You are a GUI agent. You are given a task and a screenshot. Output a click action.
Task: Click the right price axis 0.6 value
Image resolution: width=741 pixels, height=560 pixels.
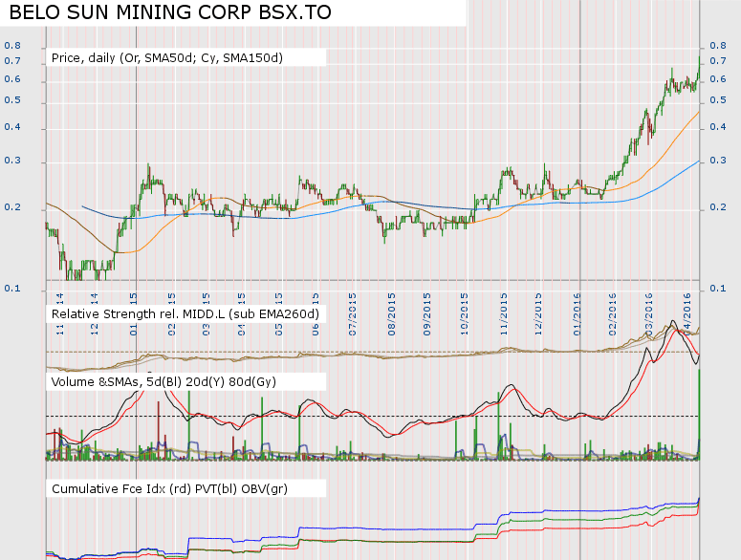click(x=718, y=79)
